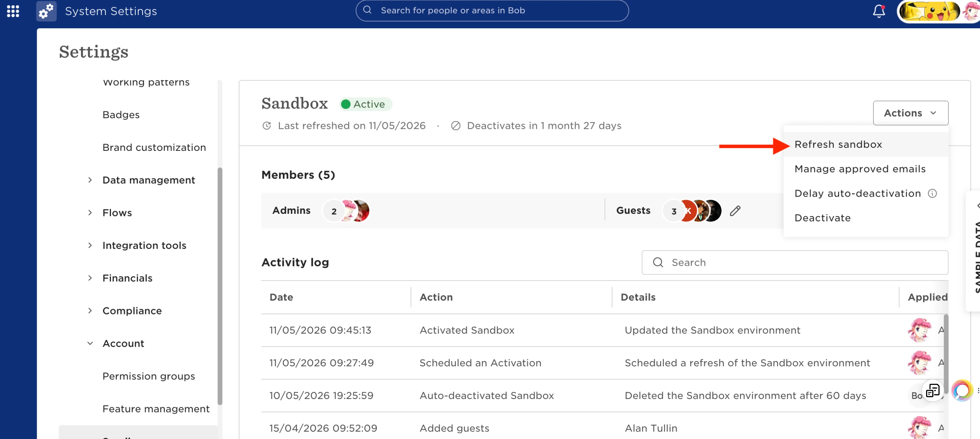Click the info icon beside Delay auto-deactivation
Viewport: 980px width, 439px height.
pyautogui.click(x=932, y=193)
